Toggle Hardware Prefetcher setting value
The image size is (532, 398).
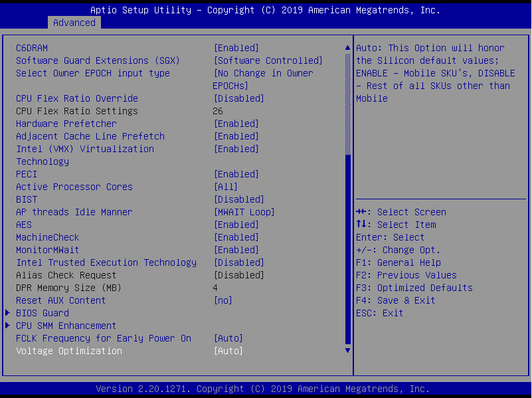point(236,124)
